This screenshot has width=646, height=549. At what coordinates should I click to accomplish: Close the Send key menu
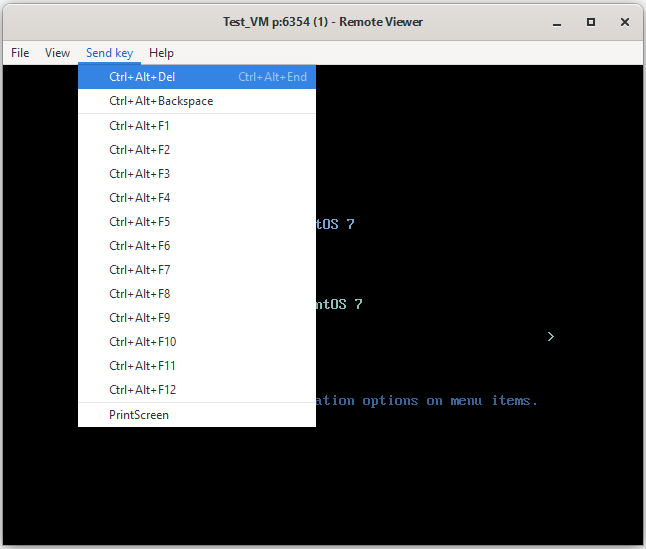click(x=109, y=53)
